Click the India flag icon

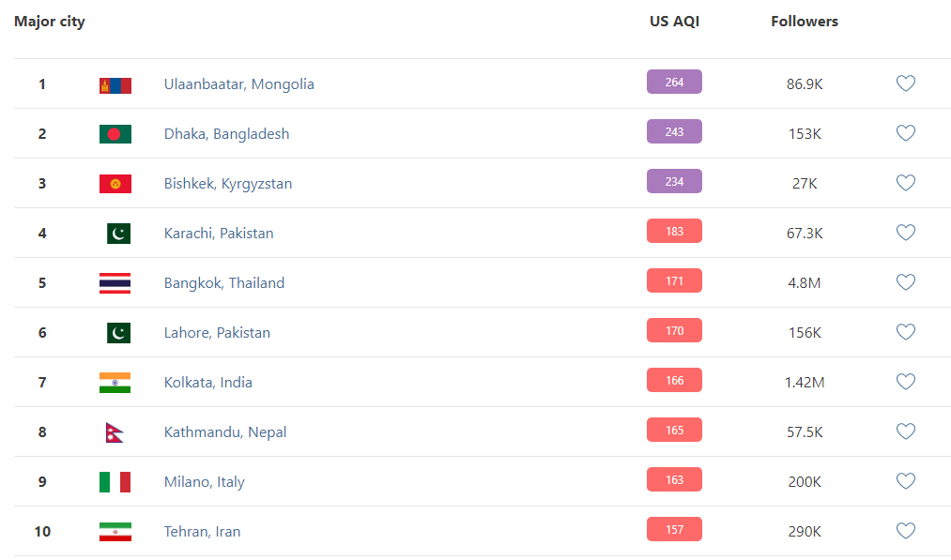pyautogui.click(x=115, y=383)
